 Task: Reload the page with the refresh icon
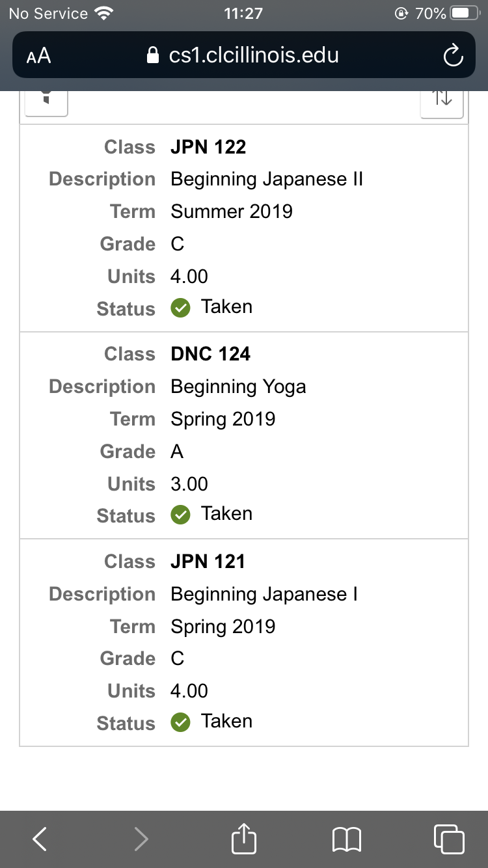click(453, 56)
